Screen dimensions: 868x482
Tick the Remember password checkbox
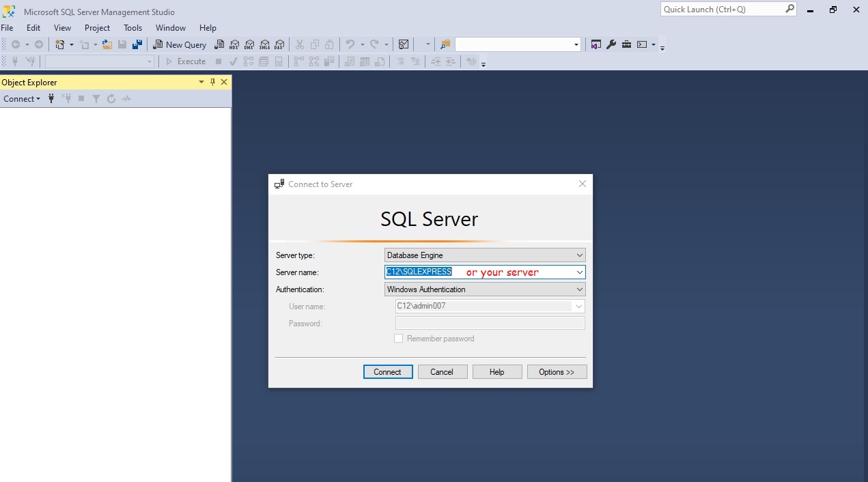point(399,339)
